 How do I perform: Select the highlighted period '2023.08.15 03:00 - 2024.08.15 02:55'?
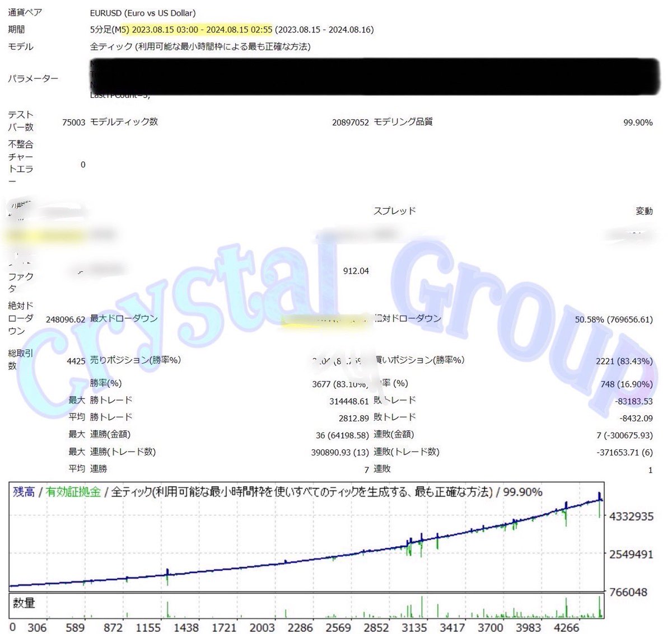202,30
